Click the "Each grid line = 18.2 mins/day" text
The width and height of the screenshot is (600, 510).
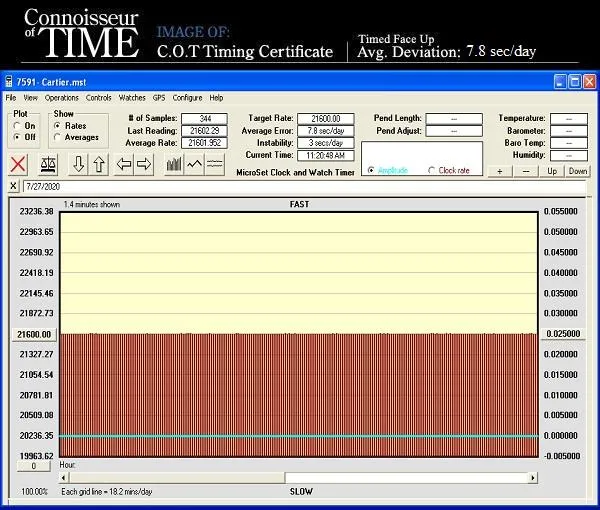(107, 492)
